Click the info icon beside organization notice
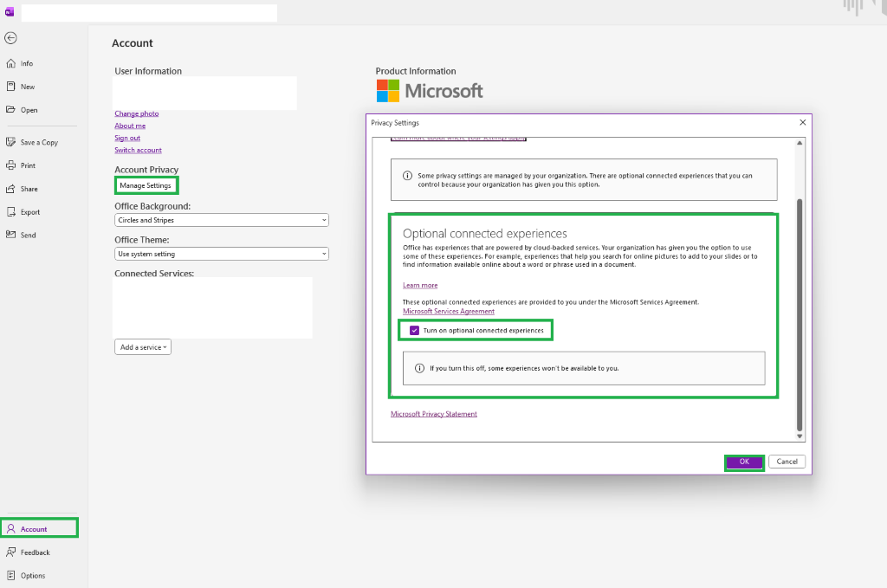Image resolution: width=887 pixels, height=588 pixels. click(407, 176)
